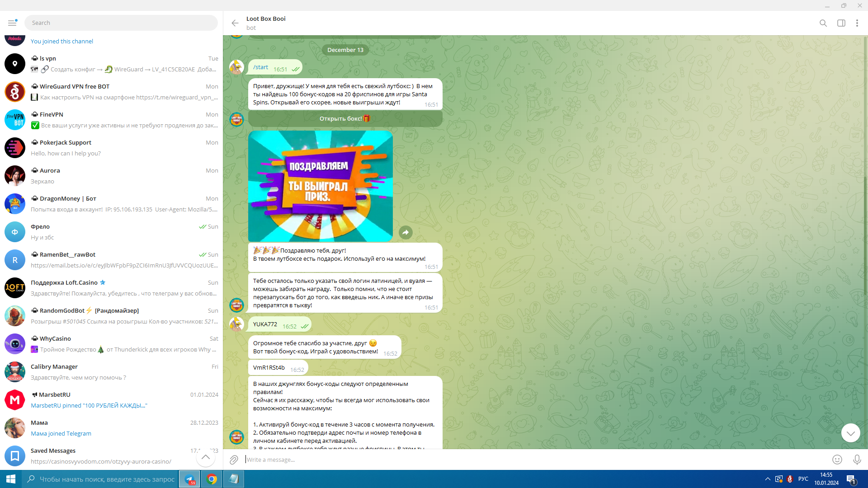The width and height of the screenshot is (868, 488).
Task: Search within the Loot Box Booi chat
Action: click(823, 23)
